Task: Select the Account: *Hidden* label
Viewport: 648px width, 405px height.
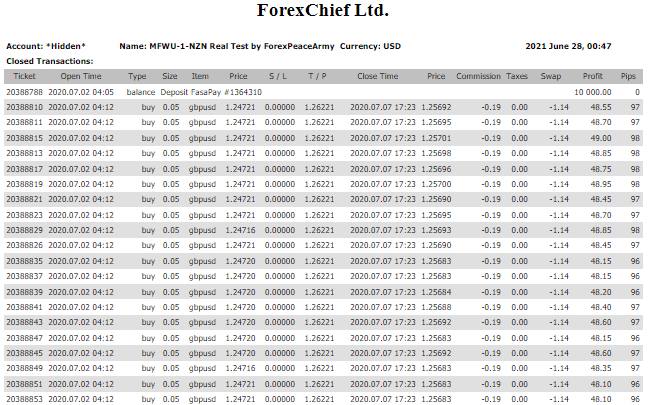Action: pyautogui.click(x=46, y=46)
